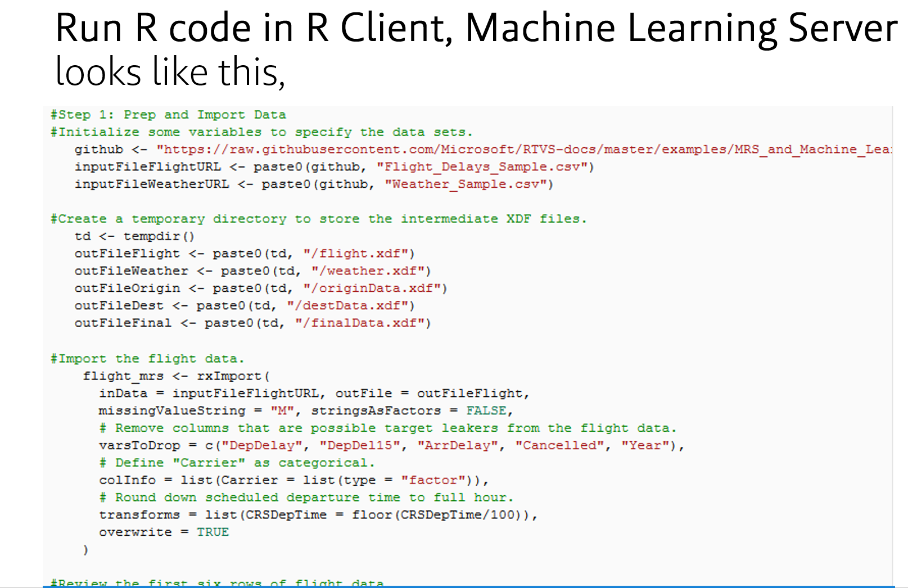This screenshot has width=908, height=588.
Task: Click the comment about removing target leaker columns
Action: pyautogui.click(x=388, y=428)
